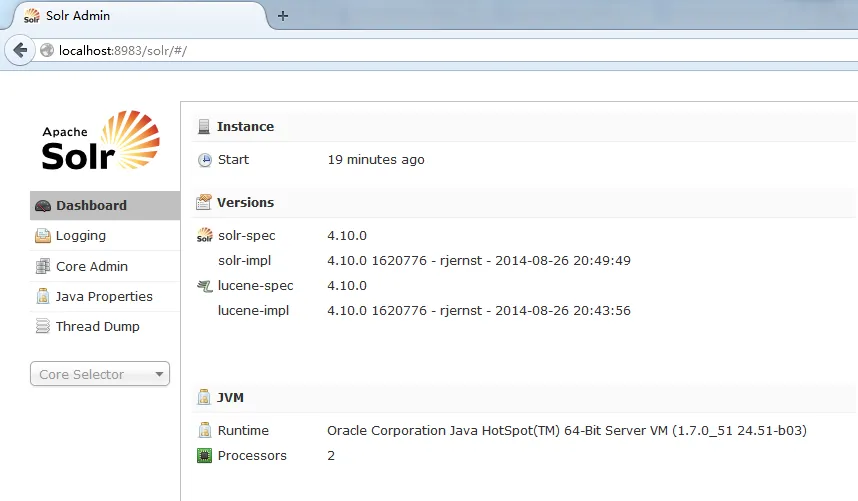Click the 'Processors' label
Viewport: 858px width, 501px height.
252,456
